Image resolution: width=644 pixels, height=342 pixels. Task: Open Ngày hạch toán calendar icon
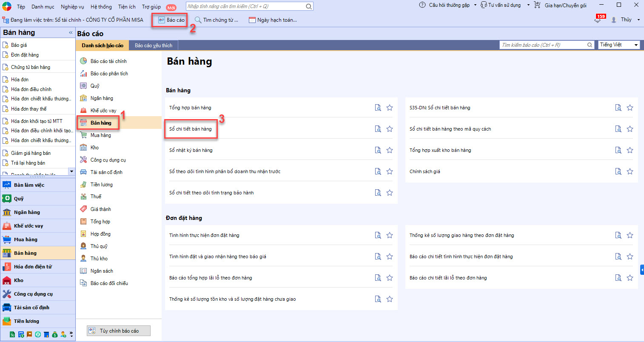point(252,20)
